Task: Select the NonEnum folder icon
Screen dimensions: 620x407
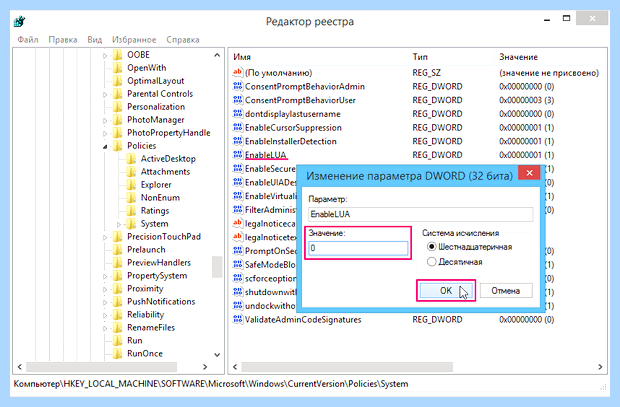Action: 131,198
